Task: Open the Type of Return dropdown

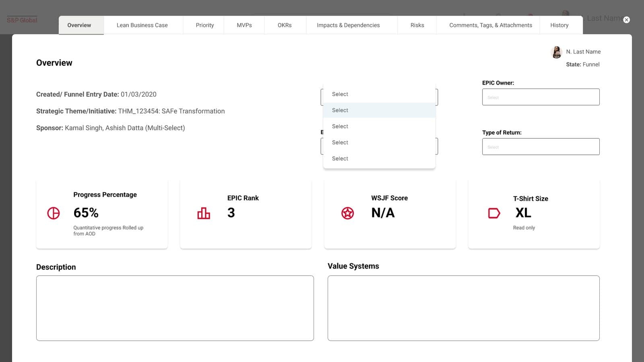Action: click(541, 147)
